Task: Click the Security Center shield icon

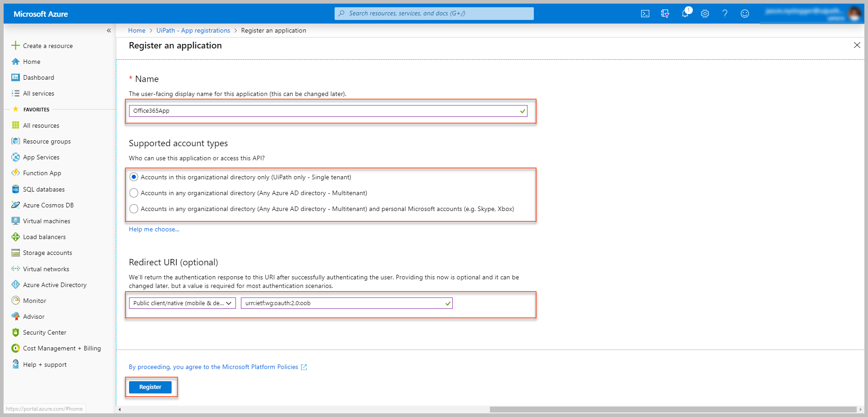Action: click(x=16, y=332)
